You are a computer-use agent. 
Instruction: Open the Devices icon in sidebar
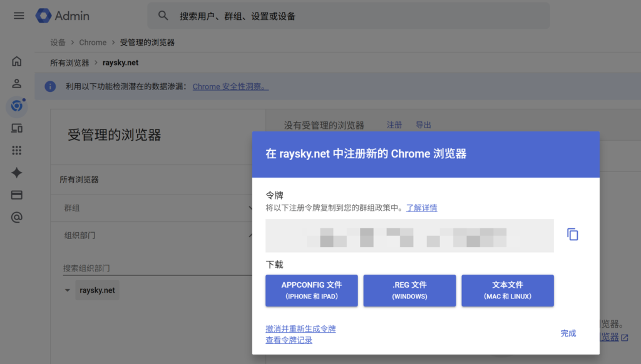coord(17,128)
